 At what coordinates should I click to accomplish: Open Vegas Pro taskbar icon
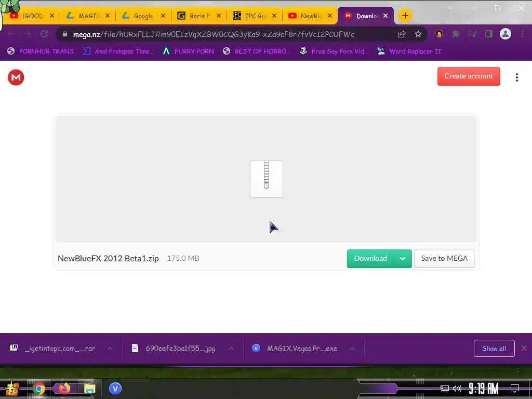coord(115,389)
